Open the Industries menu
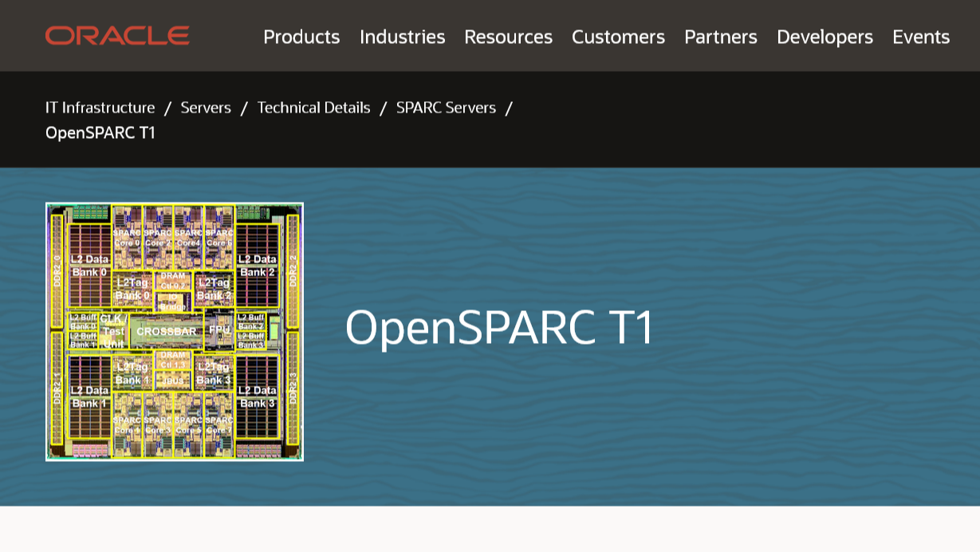Viewport: 980px width, 552px height. (403, 37)
